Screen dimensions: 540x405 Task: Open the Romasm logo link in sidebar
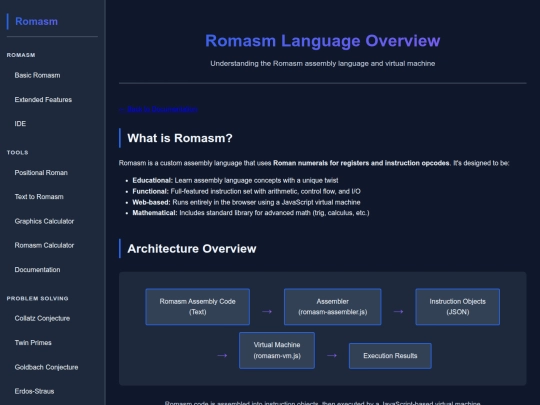pyautogui.click(x=36, y=21)
